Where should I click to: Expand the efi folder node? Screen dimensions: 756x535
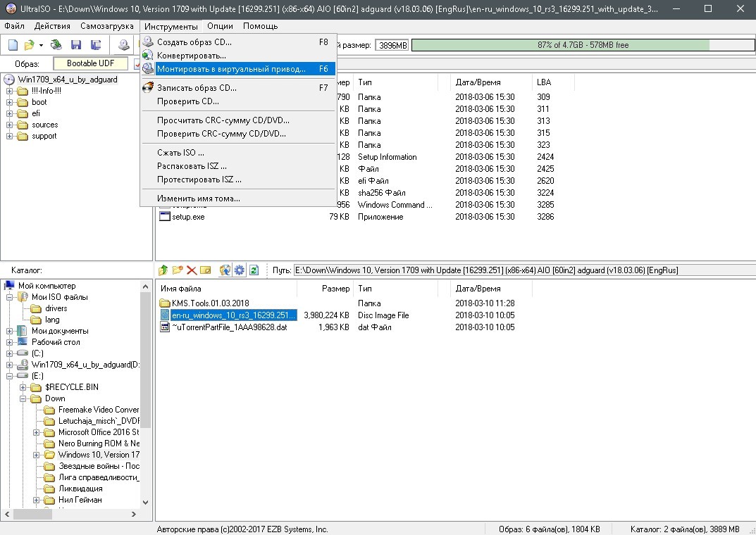tap(10, 113)
